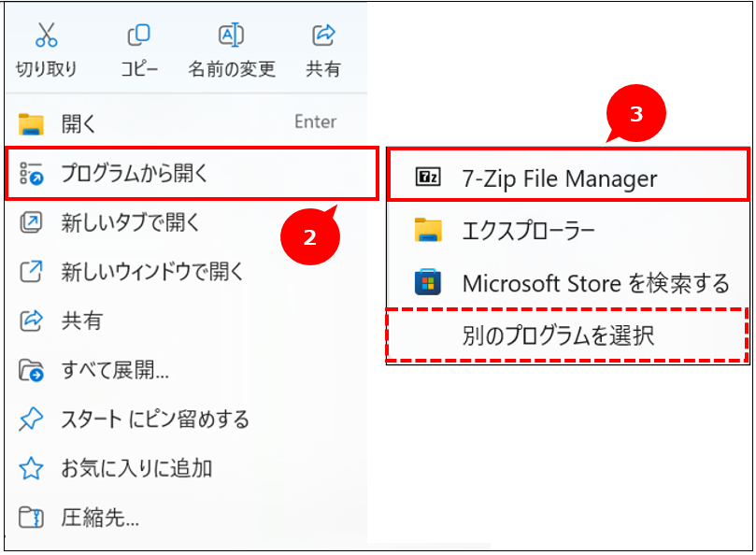Click the Explorer folder icon in submenu
The image size is (756, 555).
coord(428,230)
